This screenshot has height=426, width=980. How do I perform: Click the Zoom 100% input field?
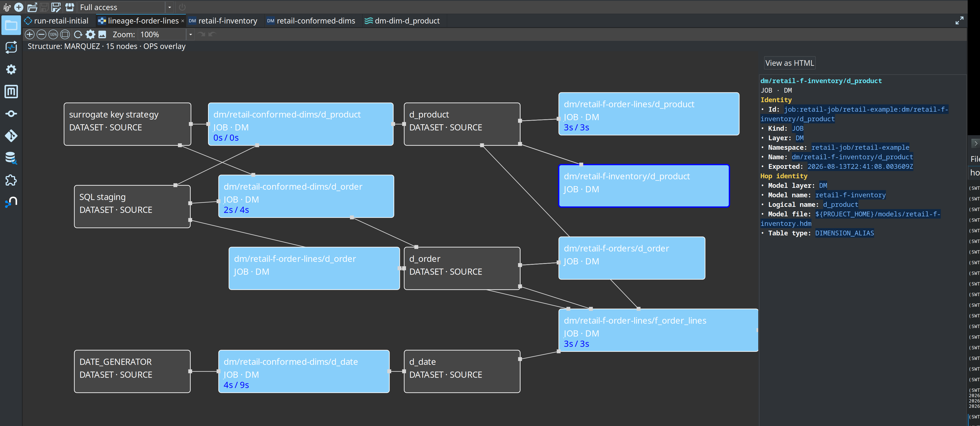tap(162, 35)
